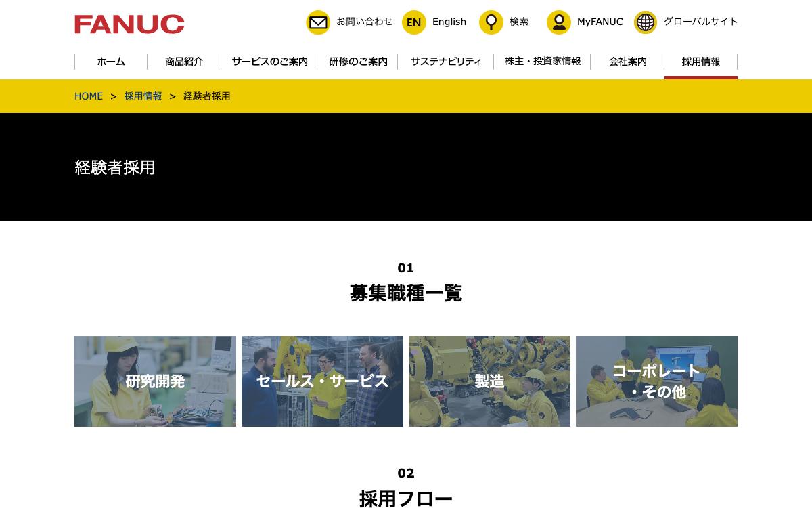Switch site language to English
This screenshot has width=812, height=508.
point(449,22)
